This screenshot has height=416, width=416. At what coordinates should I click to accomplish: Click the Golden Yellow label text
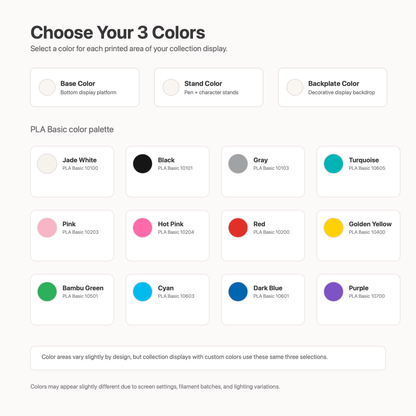pos(370,224)
